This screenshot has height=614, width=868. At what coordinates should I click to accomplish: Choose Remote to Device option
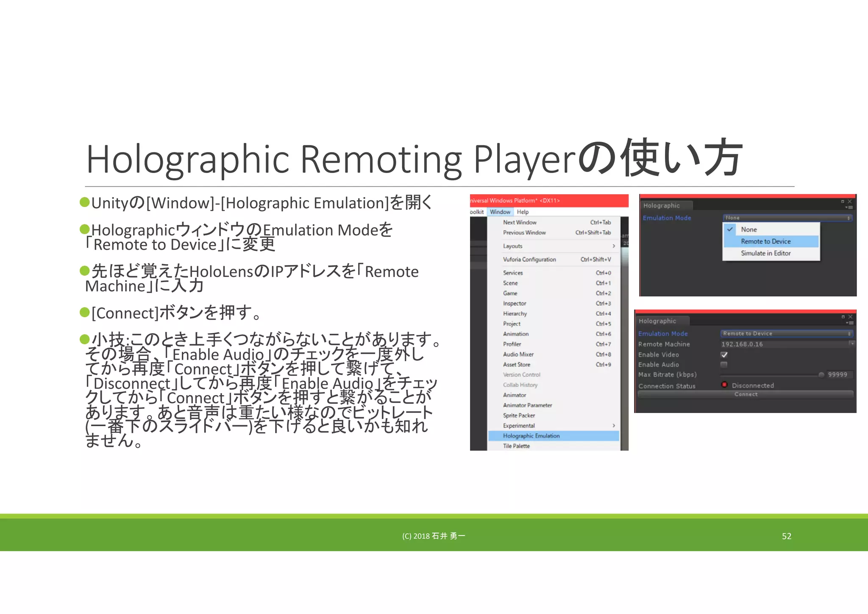[x=771, y=241]
